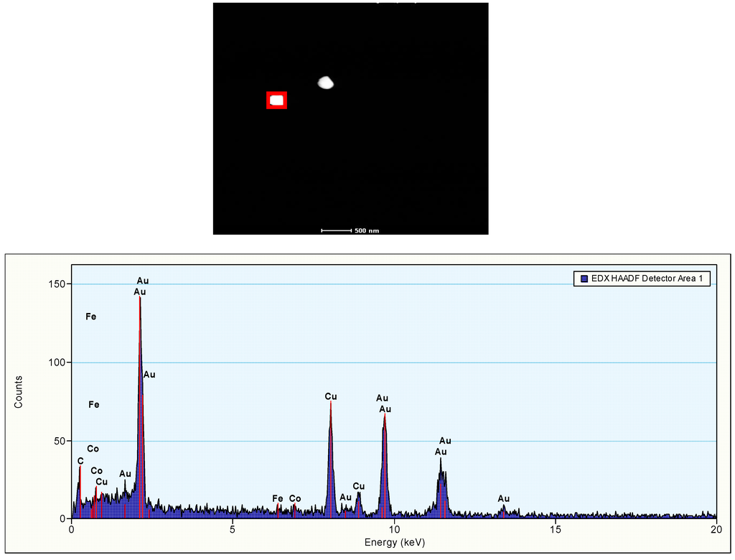Click the 15 keV tick label

click(x=555, y=530)
